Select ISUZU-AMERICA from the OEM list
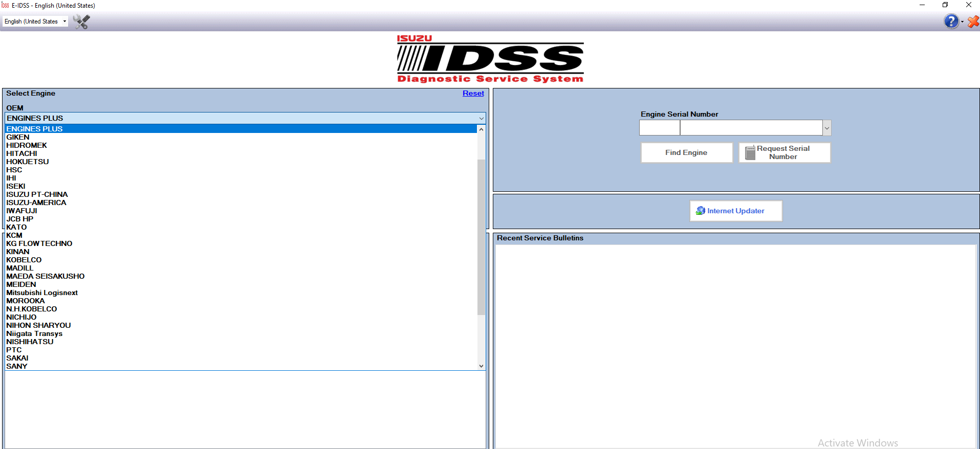This screenshot has width=980, height=449. 36,203
